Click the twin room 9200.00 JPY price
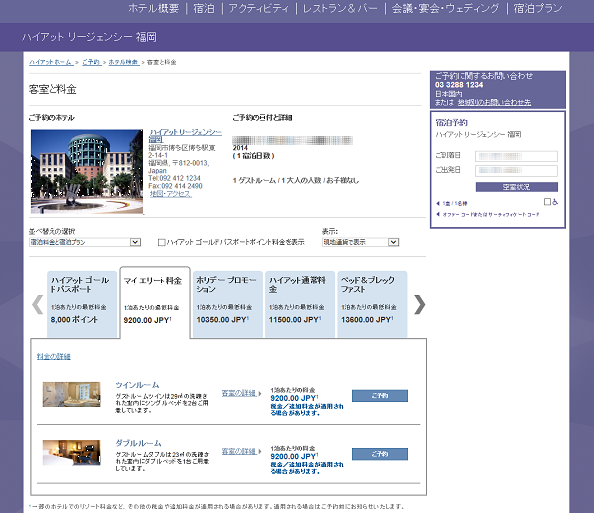The height and width of the screenshot is (513, 594). pos(294,398)
